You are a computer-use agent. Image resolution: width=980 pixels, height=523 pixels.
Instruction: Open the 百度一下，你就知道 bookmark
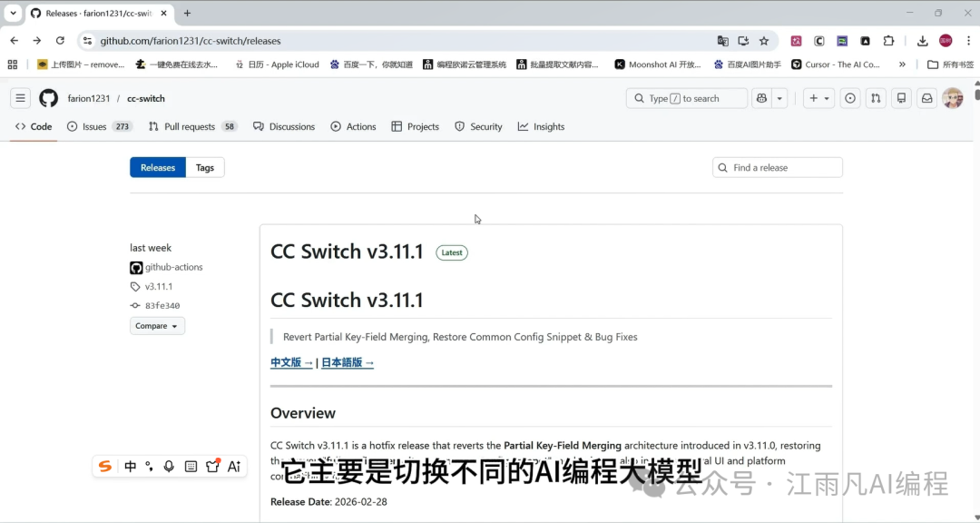[x=371, y=64]
